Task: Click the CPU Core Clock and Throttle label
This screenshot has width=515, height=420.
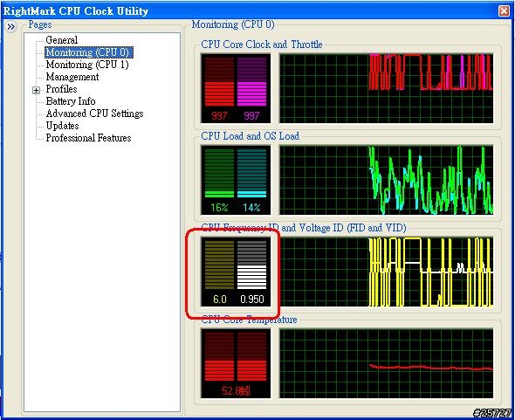Action: [262, 44]
